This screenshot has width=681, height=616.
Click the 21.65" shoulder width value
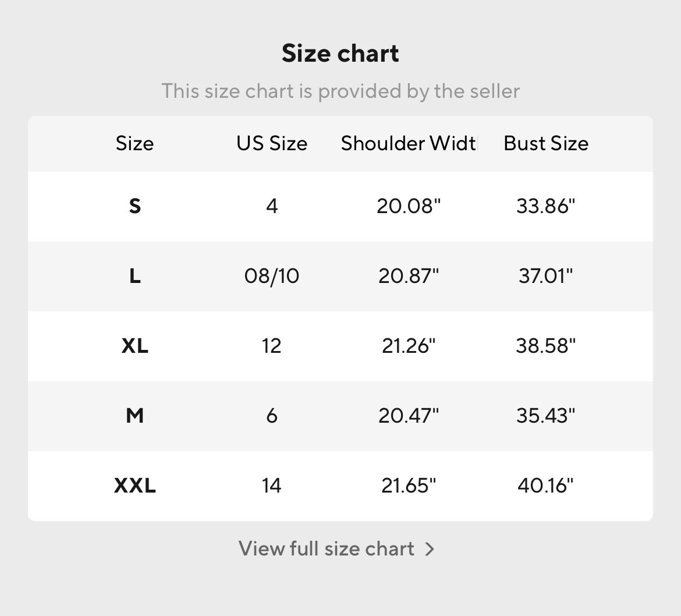point(409,486)
